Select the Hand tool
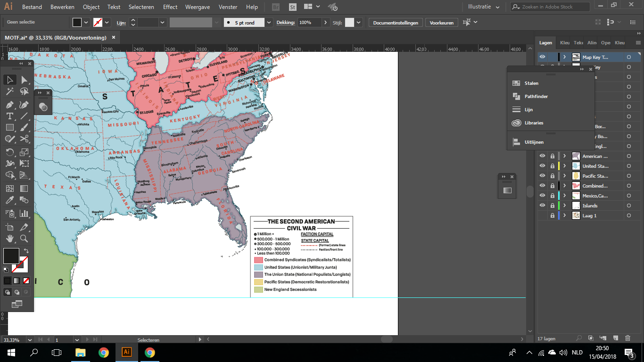 [10, 239]
